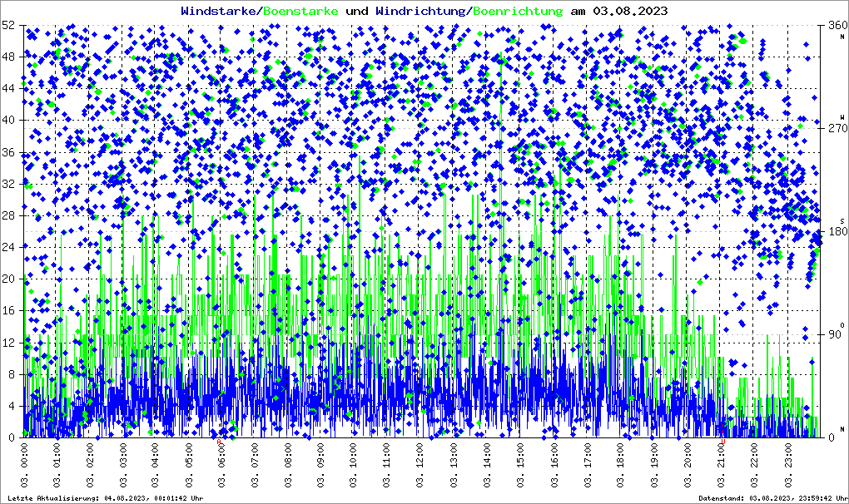
Task: Click the "10:00" time label
Action: pyautogui.click(x=354, y=457)
